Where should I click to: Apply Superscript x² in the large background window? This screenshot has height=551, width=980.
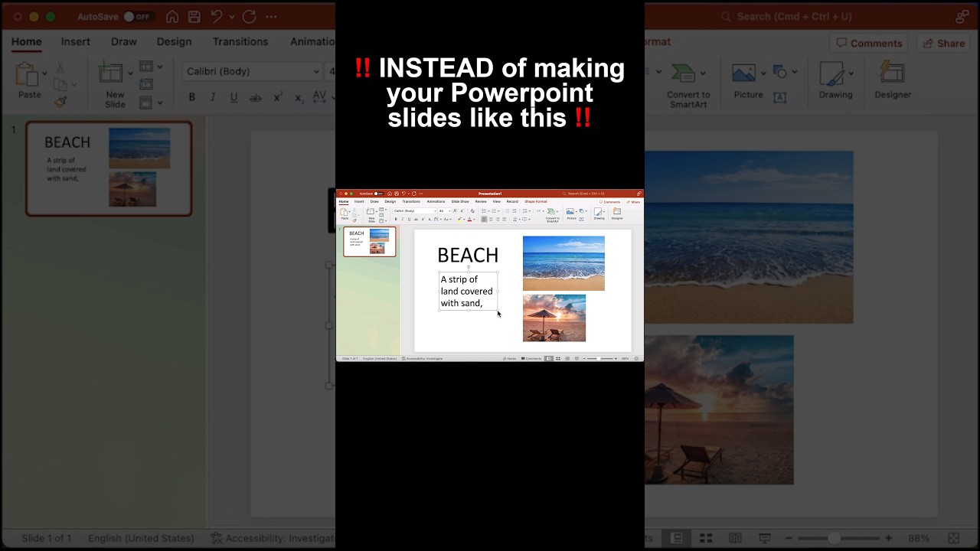point(278,97)
